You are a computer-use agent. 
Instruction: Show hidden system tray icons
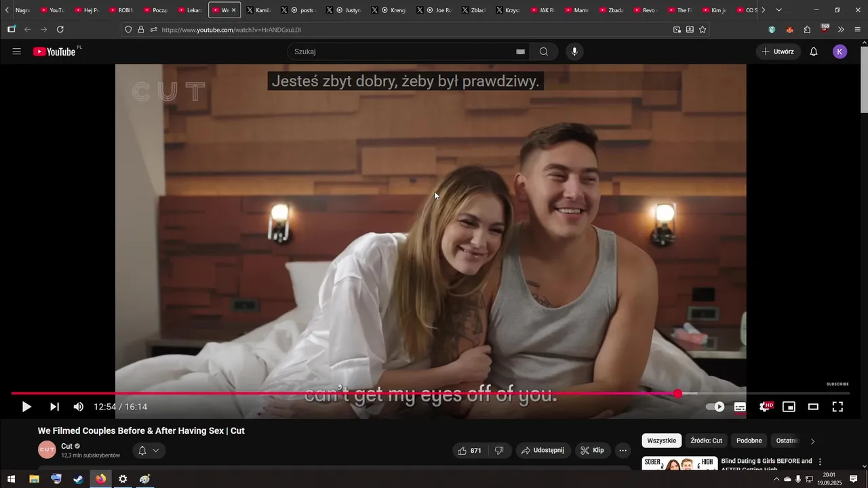(776, 479)
